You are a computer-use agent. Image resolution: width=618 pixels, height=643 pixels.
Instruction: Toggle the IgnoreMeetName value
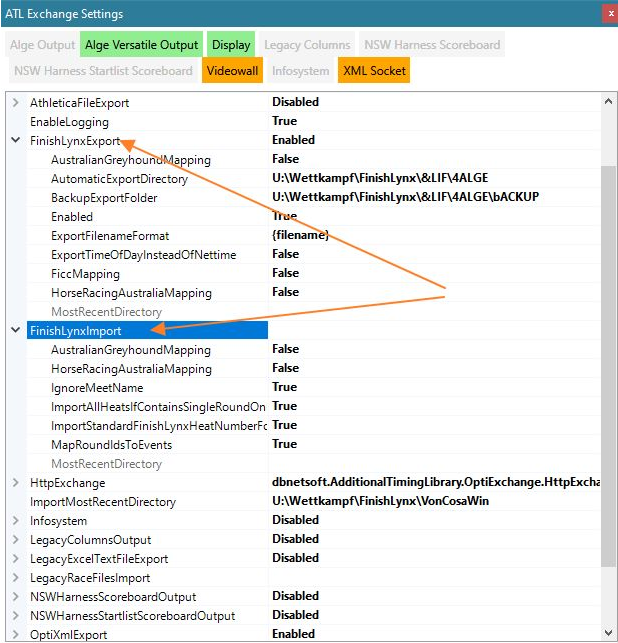[284, 387]
